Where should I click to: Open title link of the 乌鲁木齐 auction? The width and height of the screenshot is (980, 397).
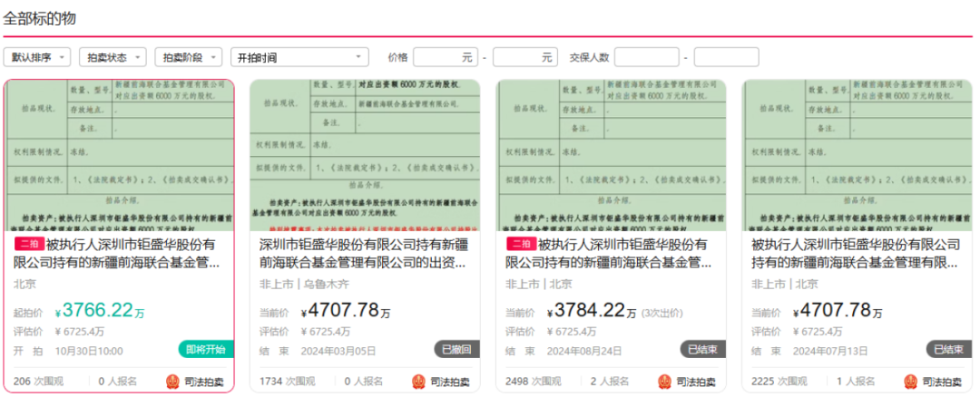(364, 254)
